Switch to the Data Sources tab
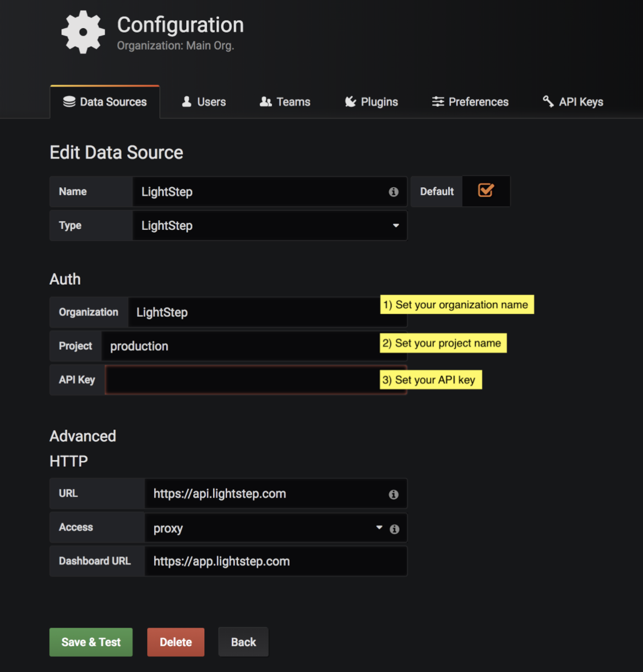Image resolution: width=643 pixels, height=672 pixels. point(105,102)
